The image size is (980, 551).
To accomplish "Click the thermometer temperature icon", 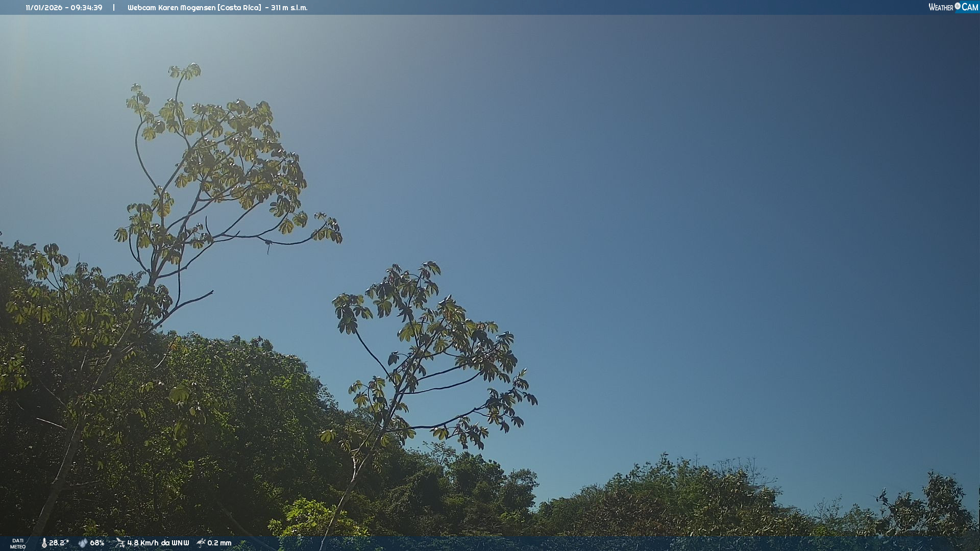I will [x=44, y=543].
